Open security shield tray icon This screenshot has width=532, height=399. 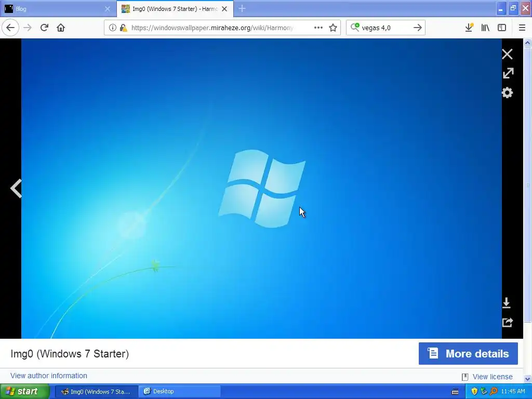(x=474, y=392)
